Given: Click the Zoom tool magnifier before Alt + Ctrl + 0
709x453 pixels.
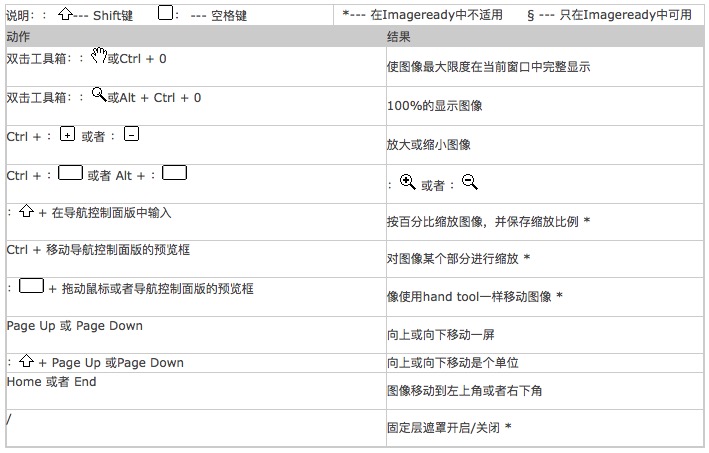Looking at the screenshot, I should tap(98, 96).
